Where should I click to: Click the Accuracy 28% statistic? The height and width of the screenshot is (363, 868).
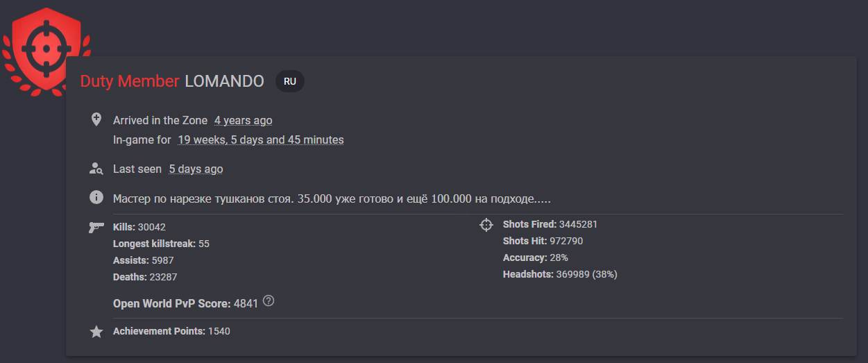[536, 258]
